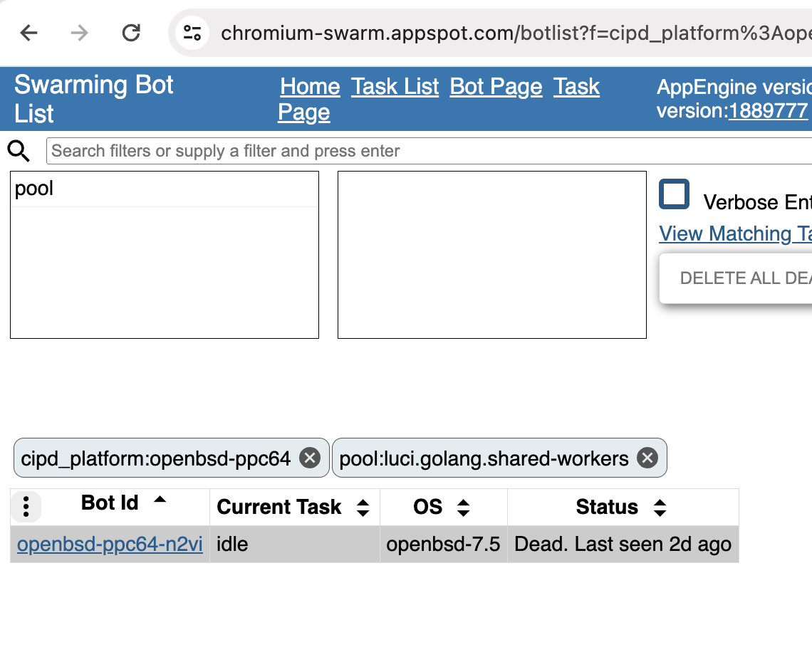
Task: Sort by Status column arrows
Action: point(660,508)
